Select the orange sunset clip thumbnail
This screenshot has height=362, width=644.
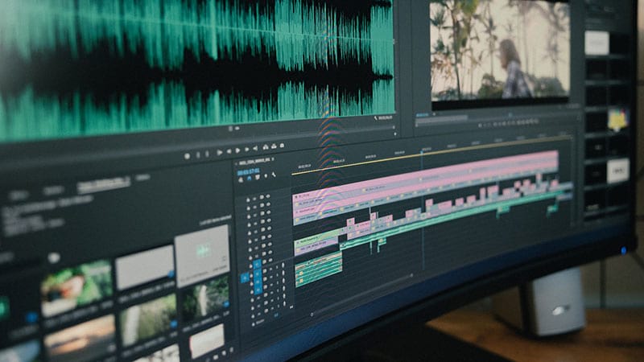(80, 339)
